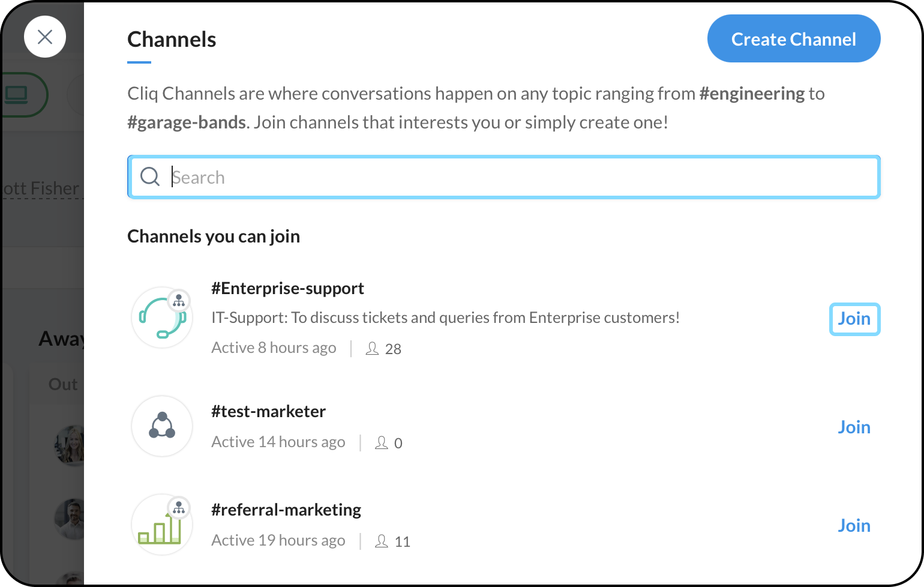Open the #test-marketer channel title
Screen dimensions: 924x587
point(268,412)
